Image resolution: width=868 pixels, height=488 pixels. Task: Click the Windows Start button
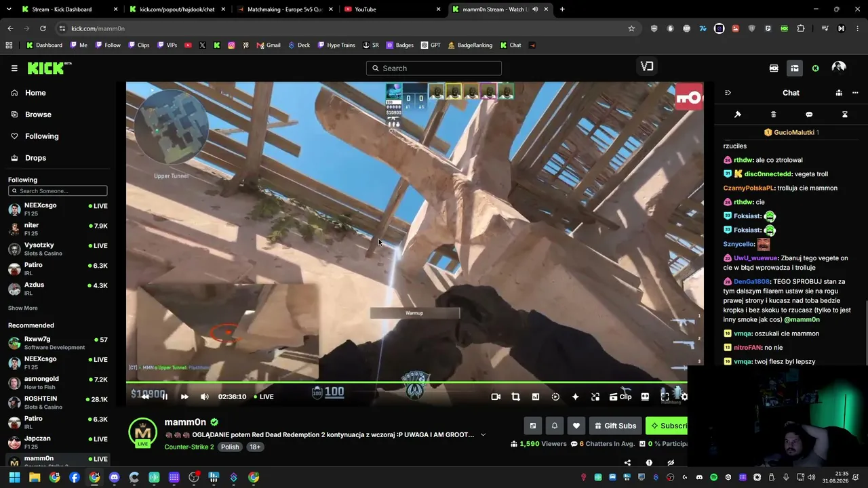[x=14, y=477]
